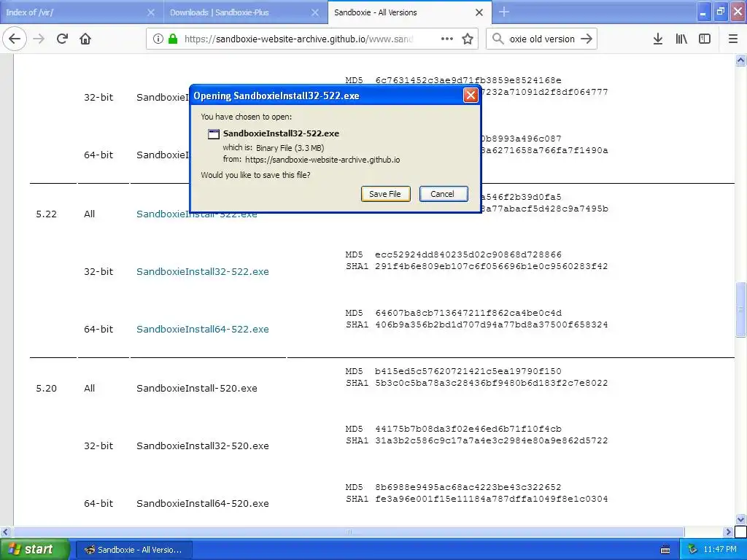The image size is (747, 560).
Task: Click the vertical scrollbar down arrow
Action: [x=740, y=519]
